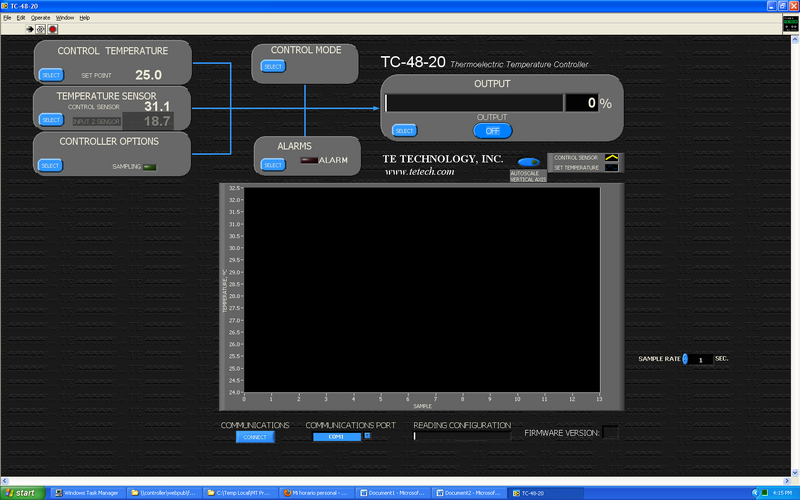This screenshot has height=500, width=800.
Task: Click the Control Sensor reading 31.1
Action: click(157, 106)
